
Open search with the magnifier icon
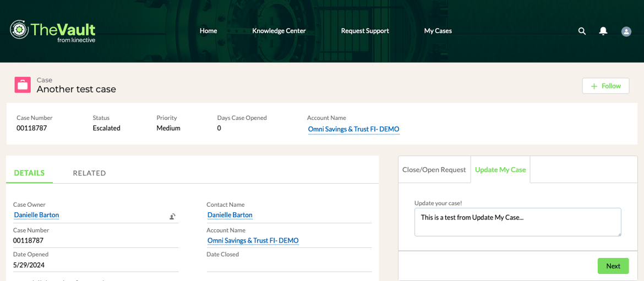(x=582, y=31)
